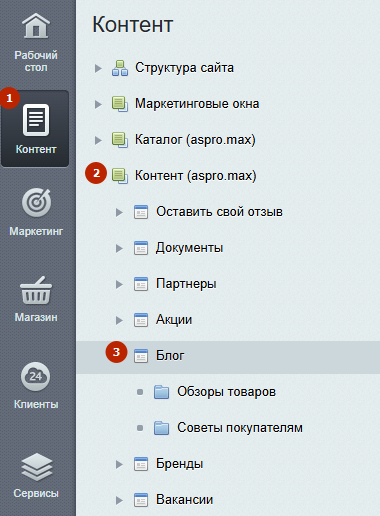Expand the Акции node
This screenshot has width=380, height=516.
tap(119, 320)
